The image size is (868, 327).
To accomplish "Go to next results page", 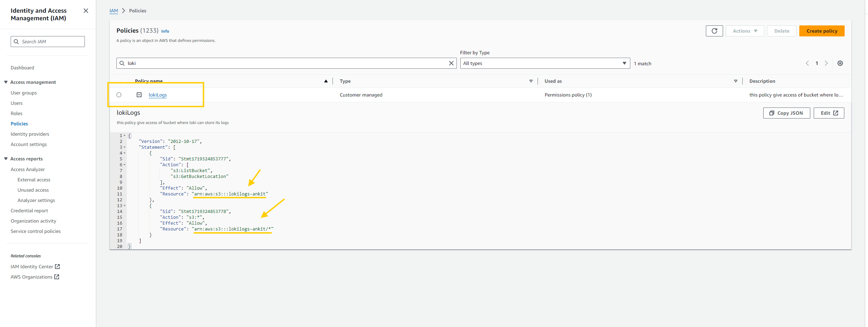I will point(826,63).
